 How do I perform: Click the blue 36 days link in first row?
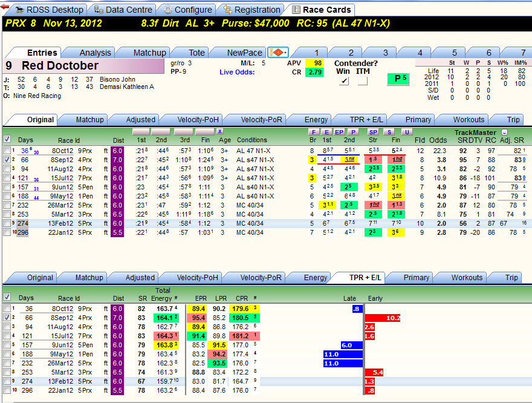click(25, 151)
